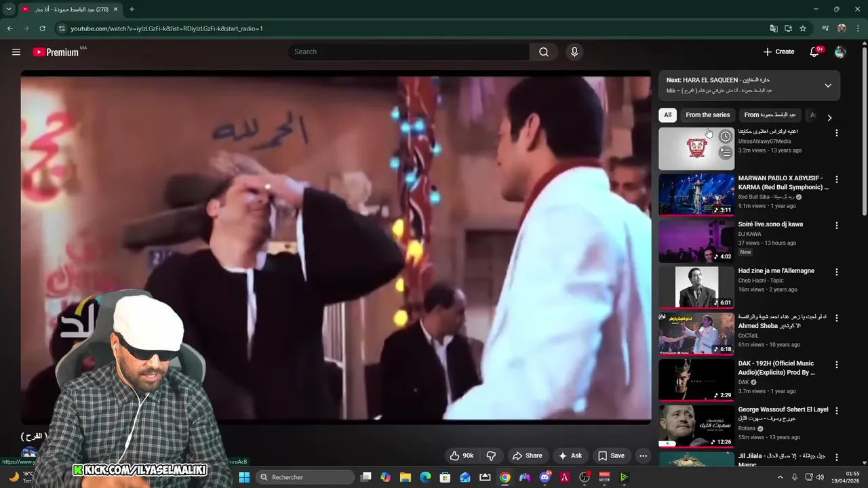This screenshot has width=868, height=488.
Task: Show more filter chips with right arrow
Action: pyautogui.click(x=829, y=117)
